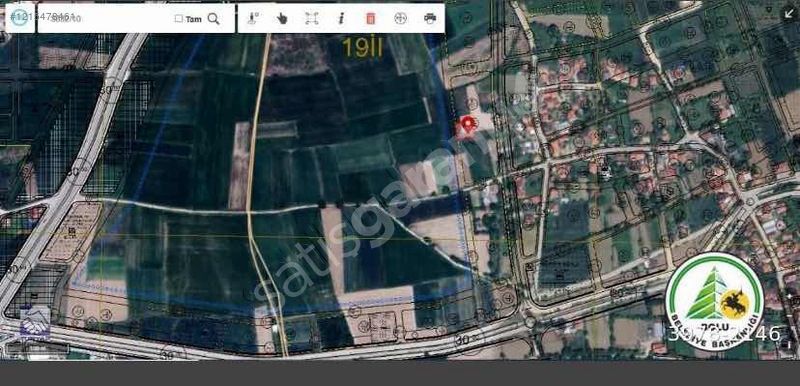Open the parcel info tool
The height and width of the screenshot is (386, 800).
pos(341,18)
